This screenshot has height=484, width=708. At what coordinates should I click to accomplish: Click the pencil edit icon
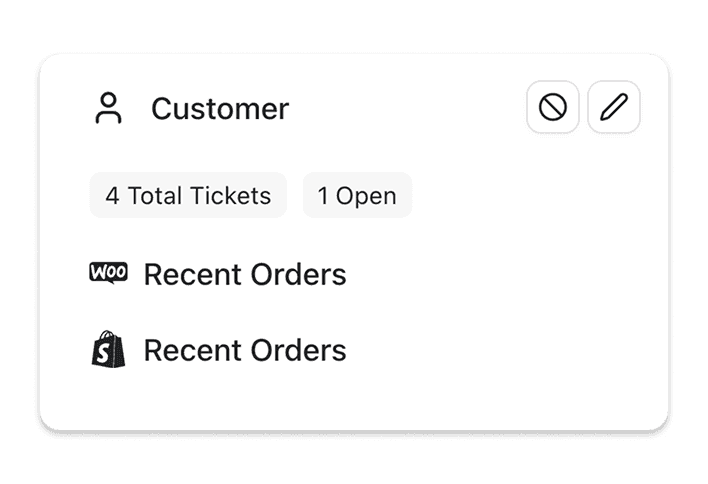coord(614,108)
